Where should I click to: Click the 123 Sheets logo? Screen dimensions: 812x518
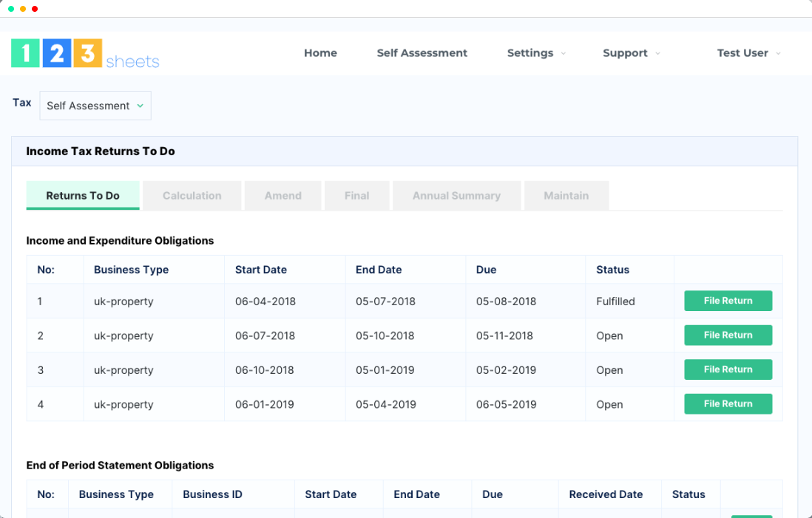tap(85, 53)
